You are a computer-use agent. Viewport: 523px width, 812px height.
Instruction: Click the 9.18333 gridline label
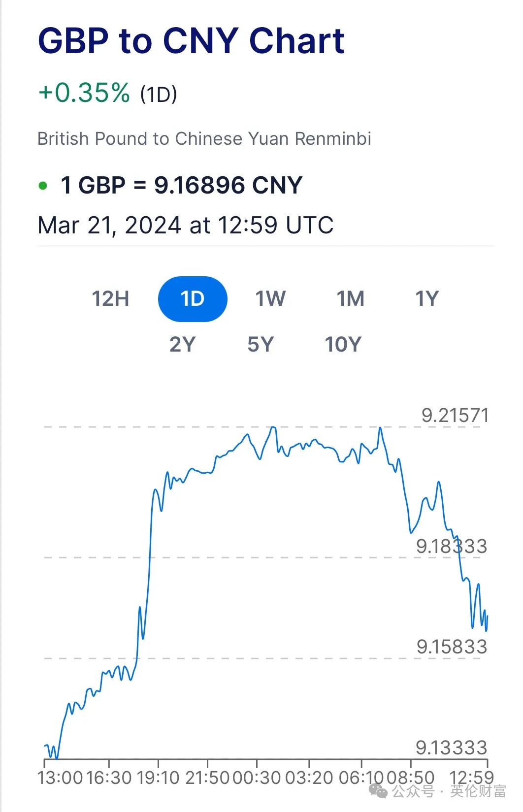(x=452, y=546)
